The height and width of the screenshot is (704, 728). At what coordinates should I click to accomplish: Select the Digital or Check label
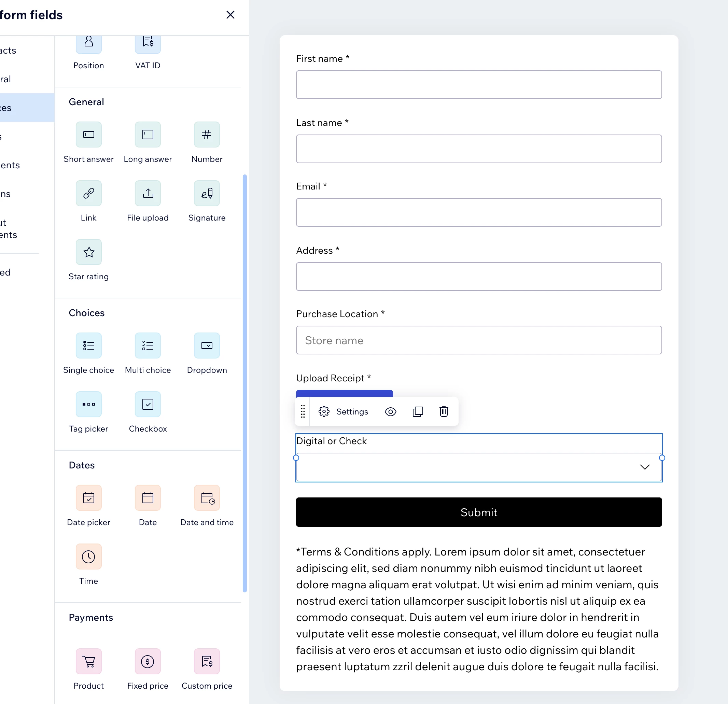[x=331, y=441]
